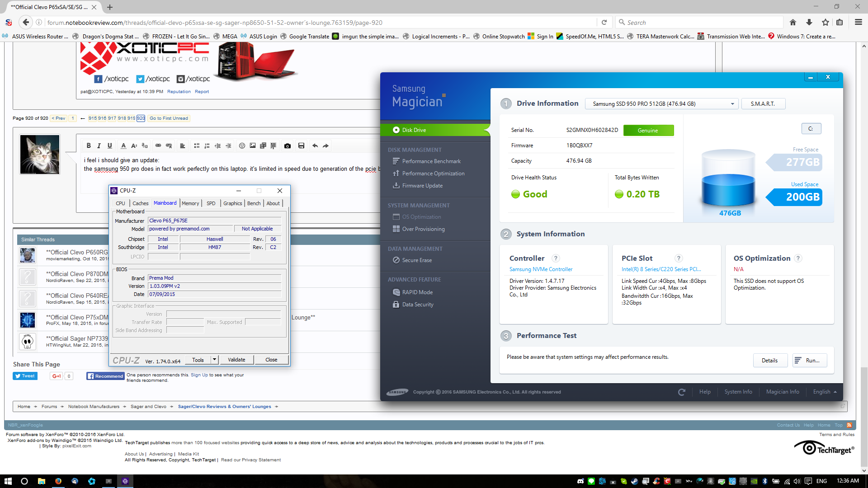This screenshot has height=488, width=868.
Task: Open the font family dropdown in the editor
Action: pos(145,145)
